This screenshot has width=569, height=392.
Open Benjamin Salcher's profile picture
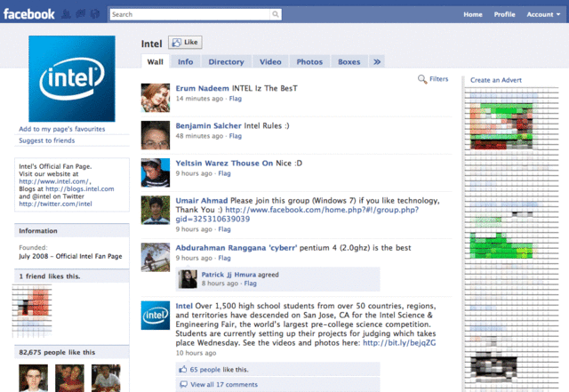click(x=156, y=135)
